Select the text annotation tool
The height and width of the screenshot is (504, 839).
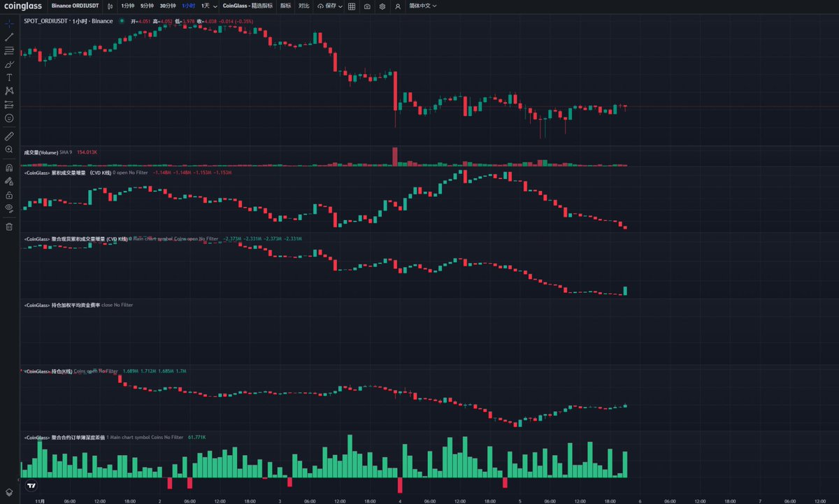tap(9, 77)
